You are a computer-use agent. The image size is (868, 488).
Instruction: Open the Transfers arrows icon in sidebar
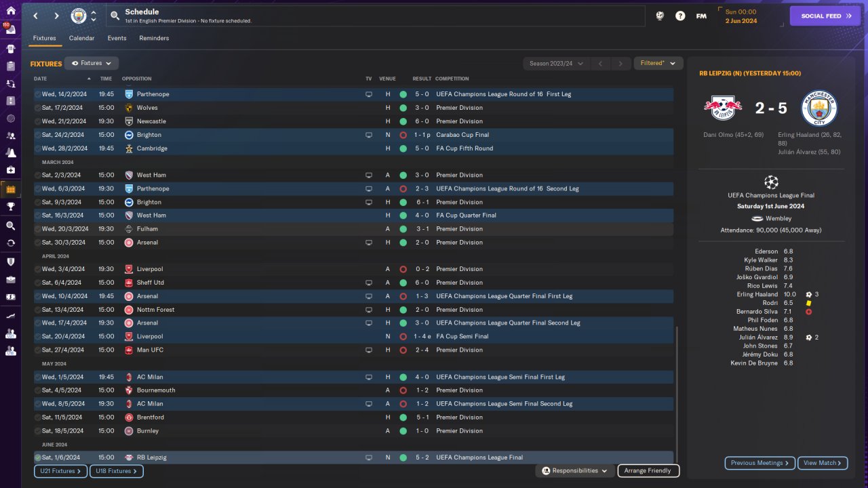[10, 243]
